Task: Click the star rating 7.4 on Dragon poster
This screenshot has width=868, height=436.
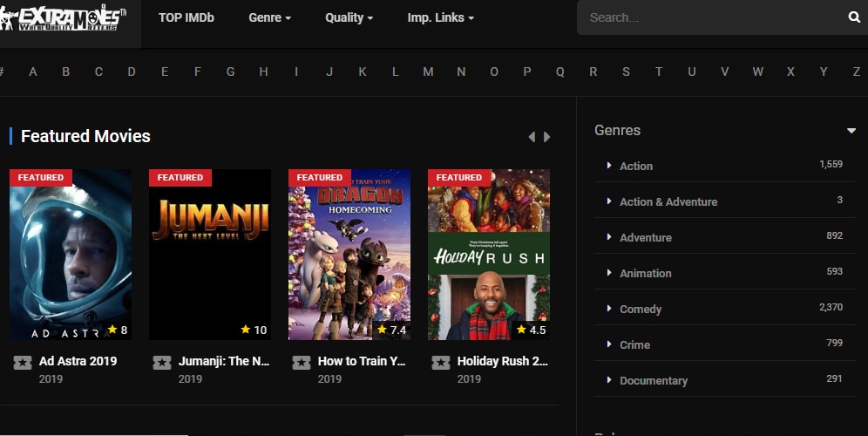Action: tap(392, 330)
